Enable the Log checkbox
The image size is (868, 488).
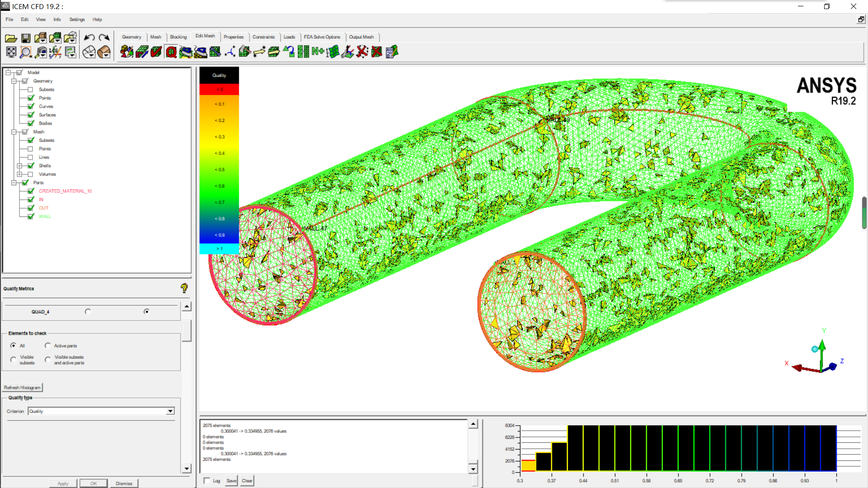point(207,481)
